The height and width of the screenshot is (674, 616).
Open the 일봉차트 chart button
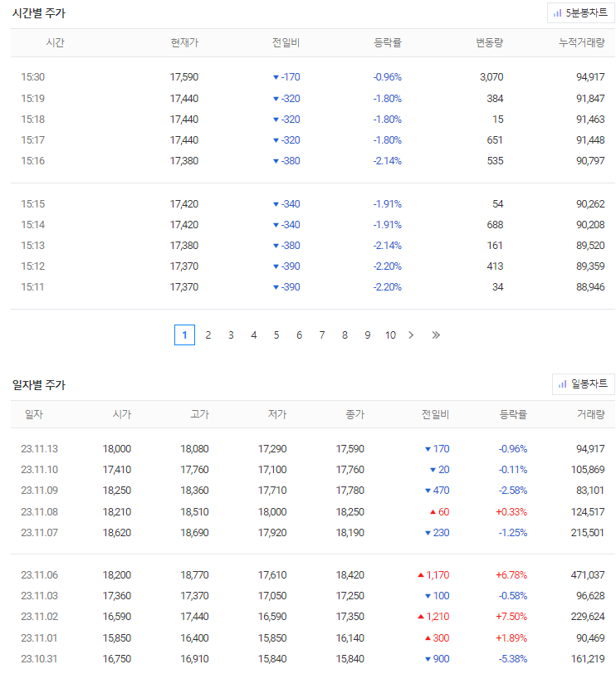tap(583, 383)
